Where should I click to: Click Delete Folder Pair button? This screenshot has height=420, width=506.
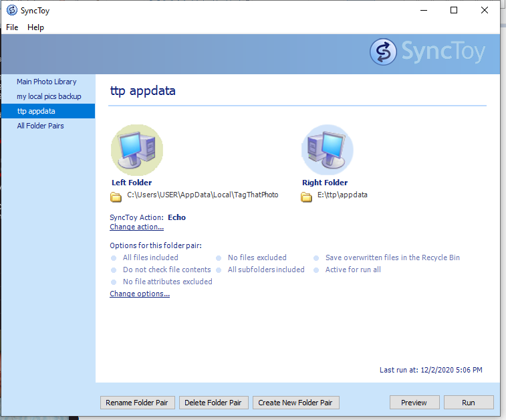coord(214,403)
